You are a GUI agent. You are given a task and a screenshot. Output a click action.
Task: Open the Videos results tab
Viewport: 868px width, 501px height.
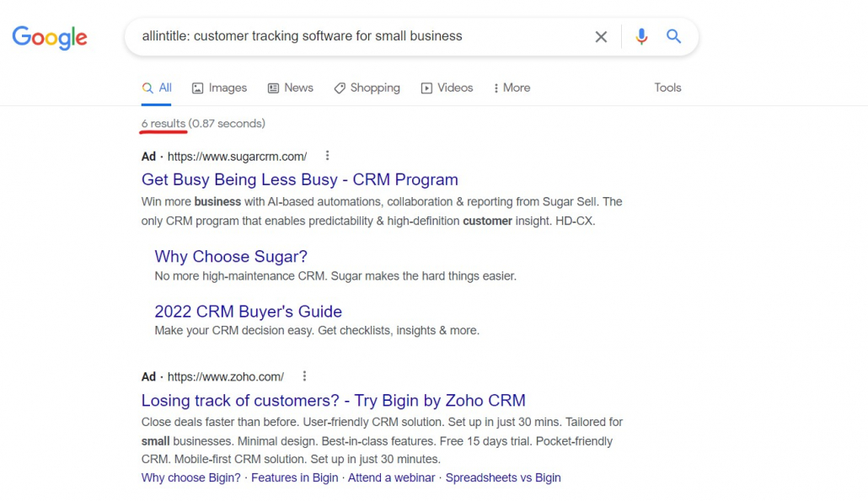[447, 88]
